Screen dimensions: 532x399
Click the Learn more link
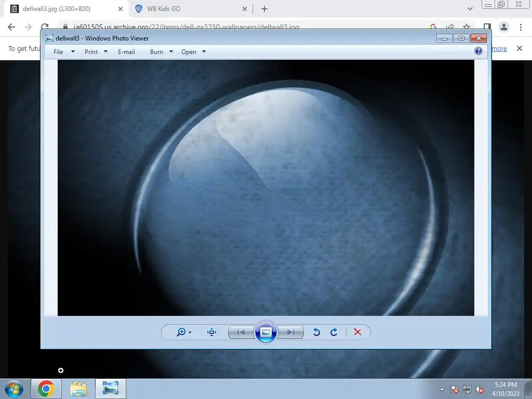[499, 48]
